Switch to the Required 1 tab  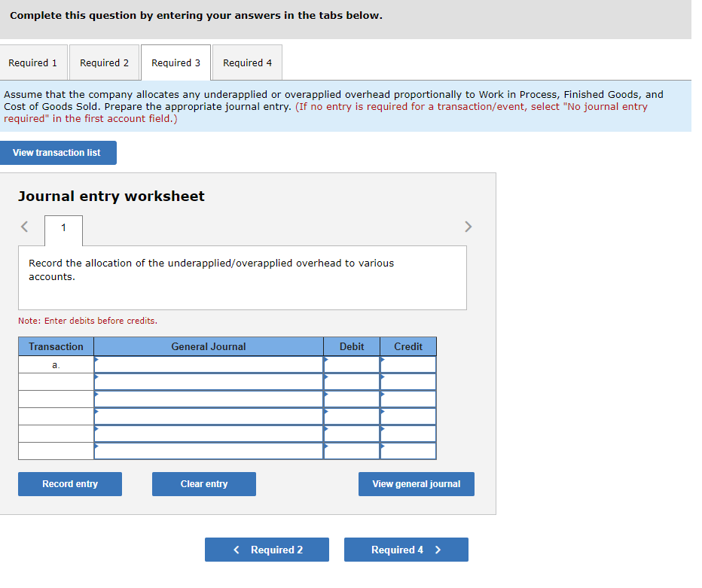click(x=33, y=62)
